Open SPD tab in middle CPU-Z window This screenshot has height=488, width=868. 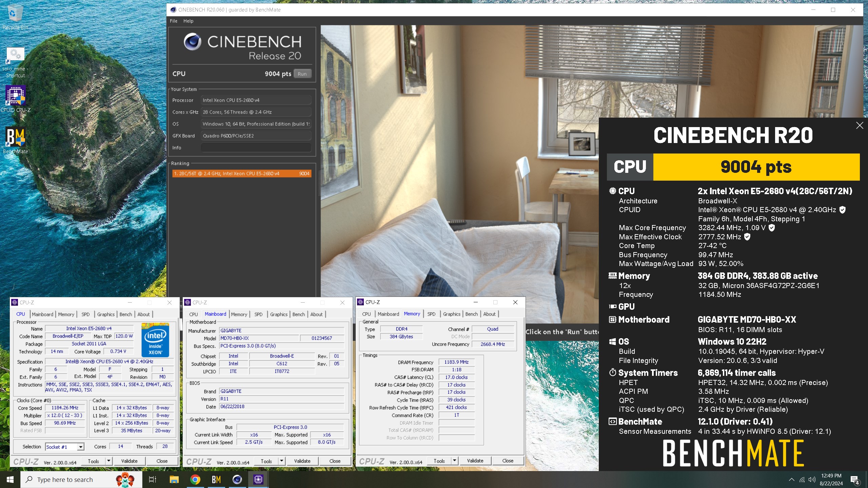[x=258, y=314]
